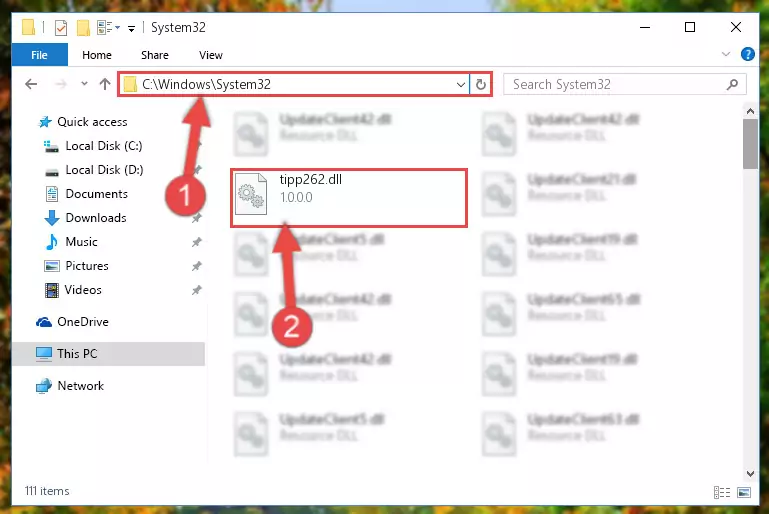Switch to the View ribbon tab
Viewport: 769px width, 514px height.
(x=211, y=55)
